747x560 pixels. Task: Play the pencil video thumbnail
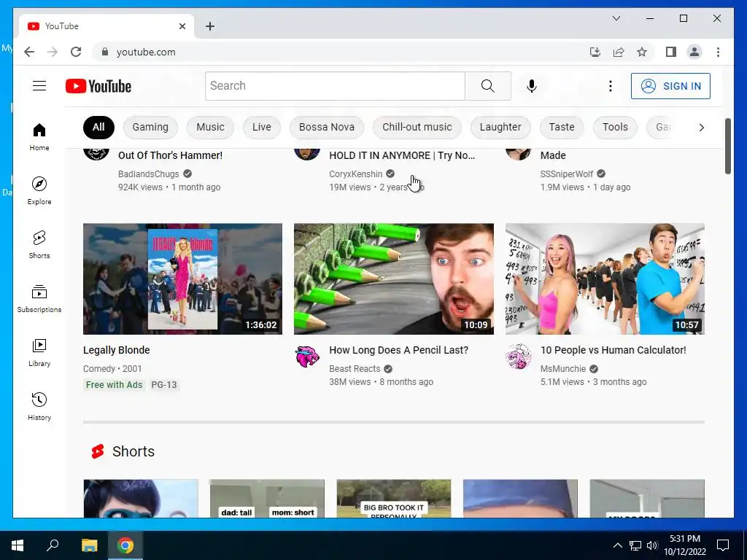pos(393,279)
